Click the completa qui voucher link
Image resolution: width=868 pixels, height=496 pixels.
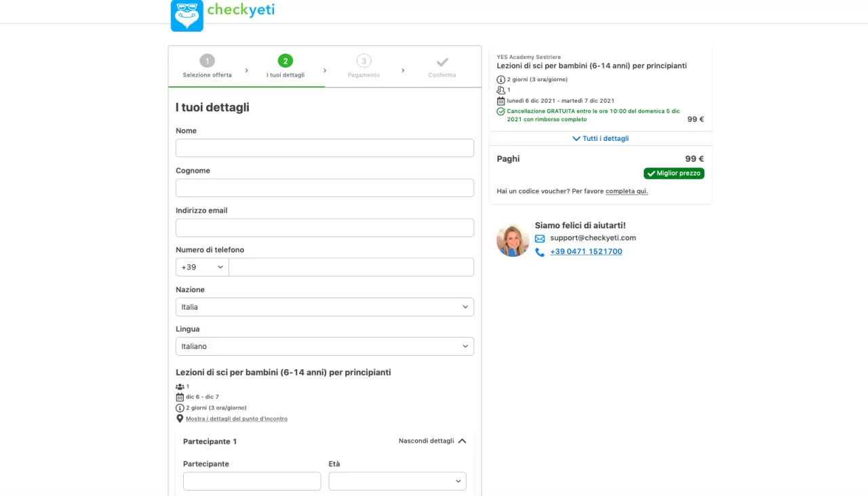pos(627,191)
